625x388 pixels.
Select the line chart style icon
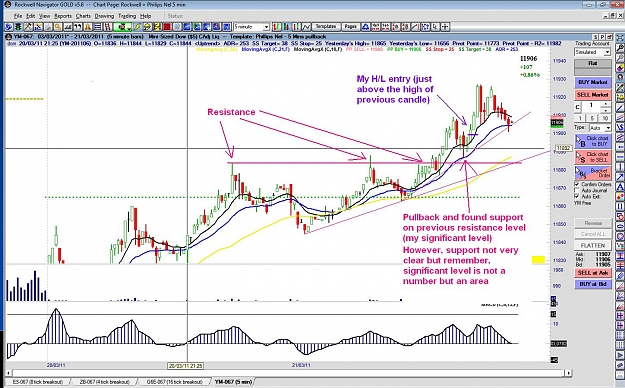pyautogui.click(x=306, y=27)
